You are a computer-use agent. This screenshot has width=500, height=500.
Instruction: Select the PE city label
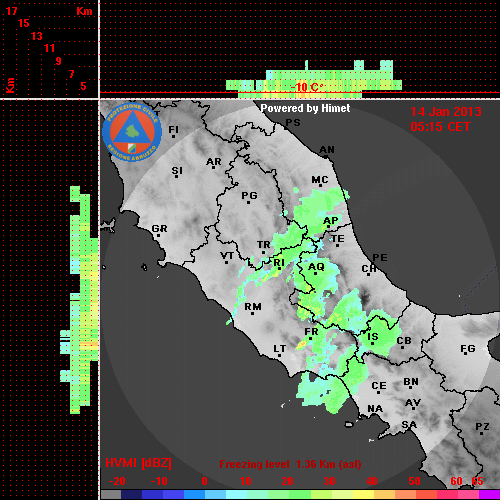click(x=380, y=258)
